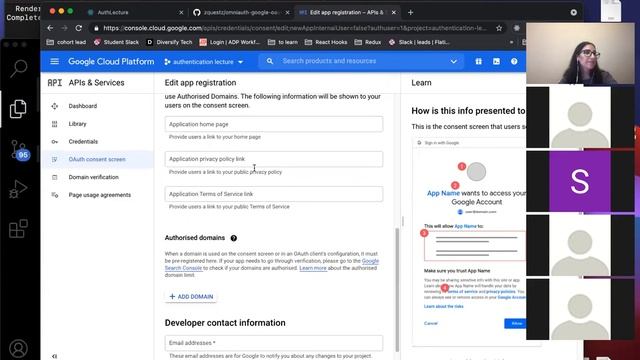
Task: Expand the search bar dropdown arrow
Action: [453, 61]
